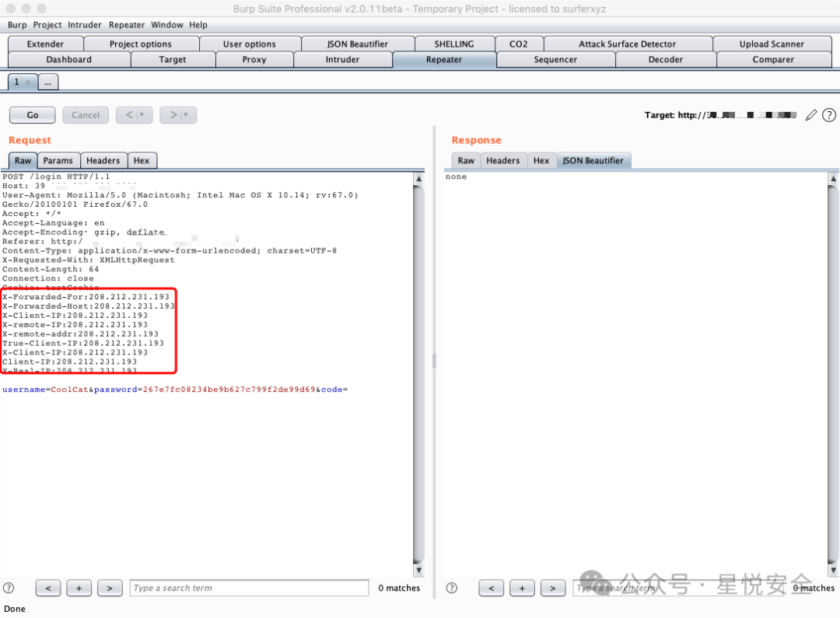Screen dimensions: 840x618
Task: Click the request search term field
Action: pos(249,588)
